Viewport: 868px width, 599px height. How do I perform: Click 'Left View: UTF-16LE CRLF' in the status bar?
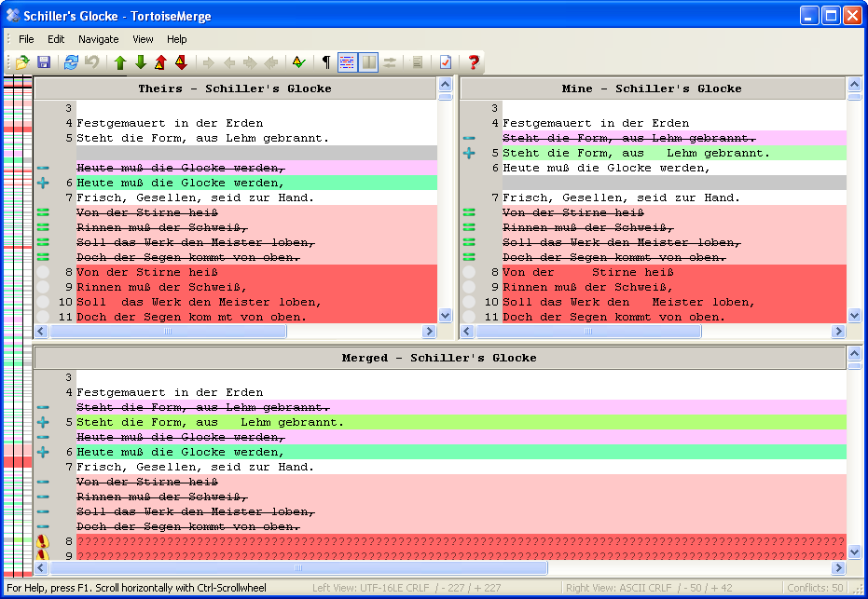[370, 588]
